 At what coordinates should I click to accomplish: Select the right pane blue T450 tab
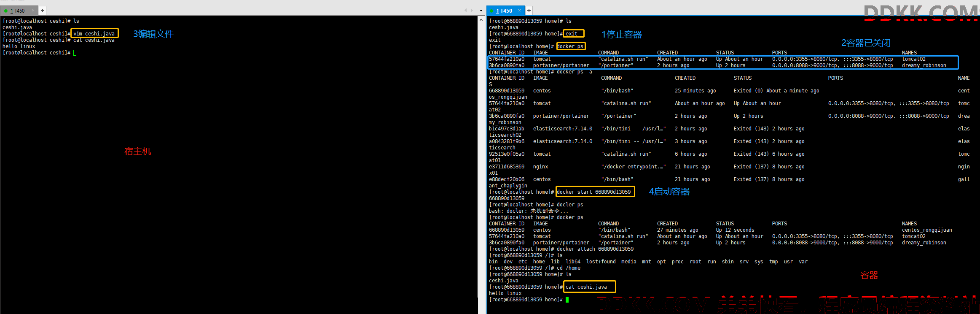[505, 11]
